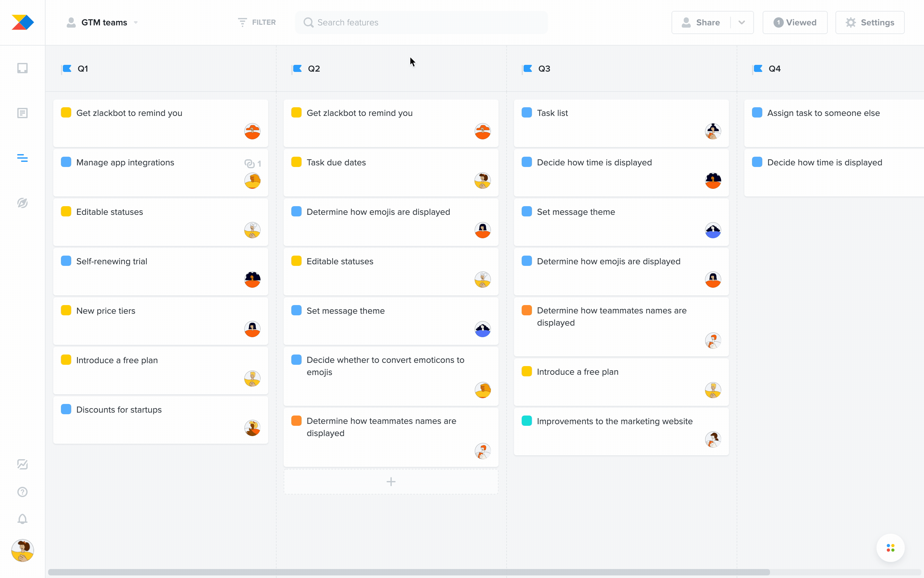Viewport: 924px width, 578px height.
Task: Open card "Assign task to someone else"
Action: click(x=834, y=123)
